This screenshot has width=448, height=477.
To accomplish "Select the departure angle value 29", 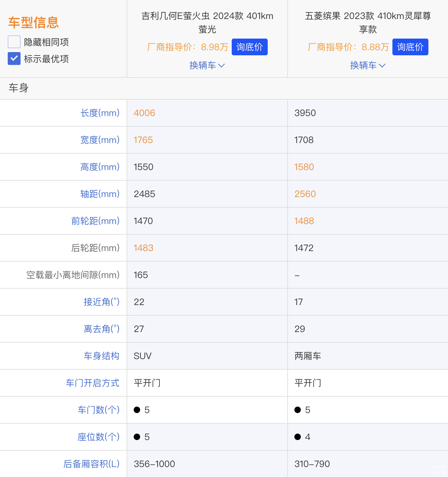I will [300, 329].
